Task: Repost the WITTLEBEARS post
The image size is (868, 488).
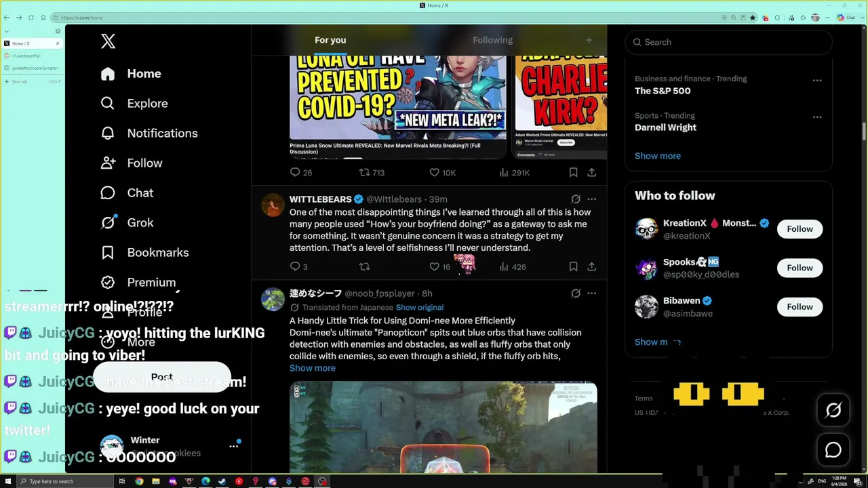Action: pyautogui.click(x=365, y=267)
